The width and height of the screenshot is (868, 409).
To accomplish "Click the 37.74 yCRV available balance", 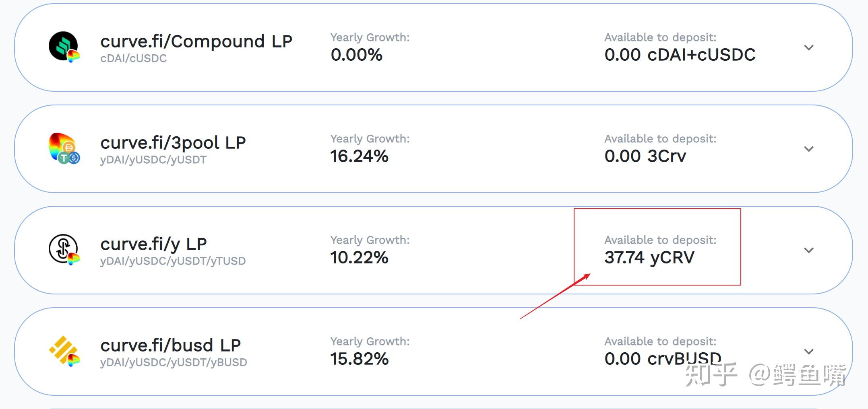I will pos(649,257).
